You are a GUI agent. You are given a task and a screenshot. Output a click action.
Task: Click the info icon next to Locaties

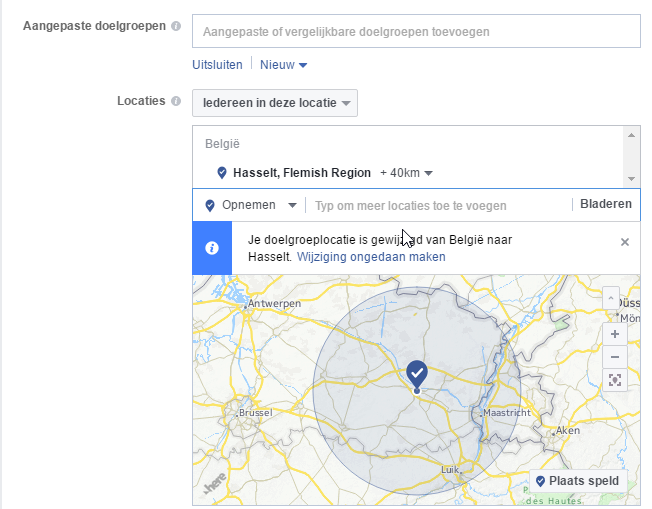176,101
